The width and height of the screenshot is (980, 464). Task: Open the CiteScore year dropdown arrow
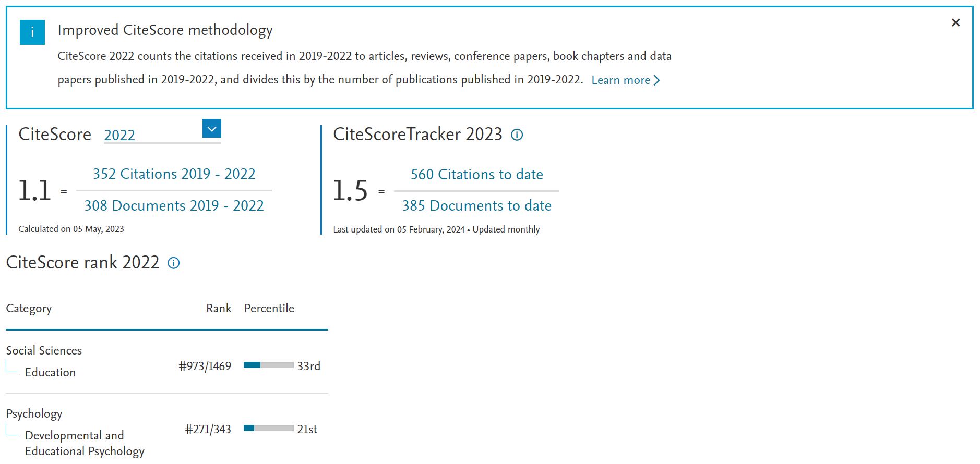point(212,128)
